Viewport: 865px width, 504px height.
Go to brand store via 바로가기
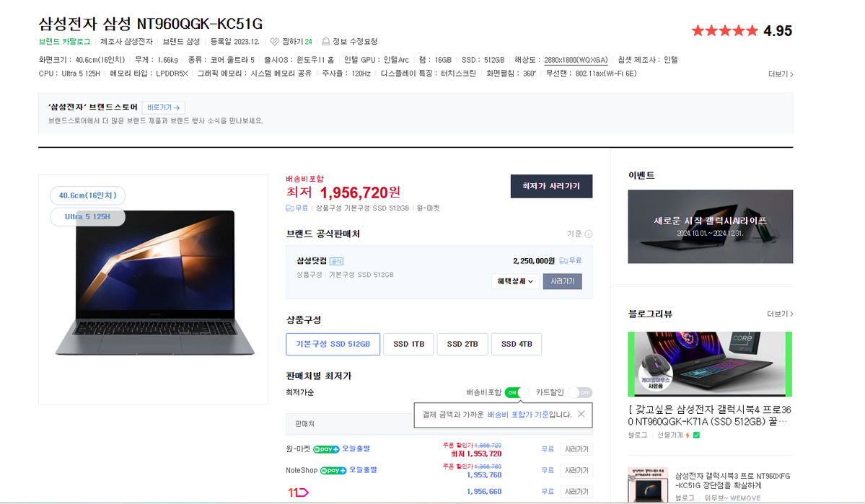pos(163,107)
